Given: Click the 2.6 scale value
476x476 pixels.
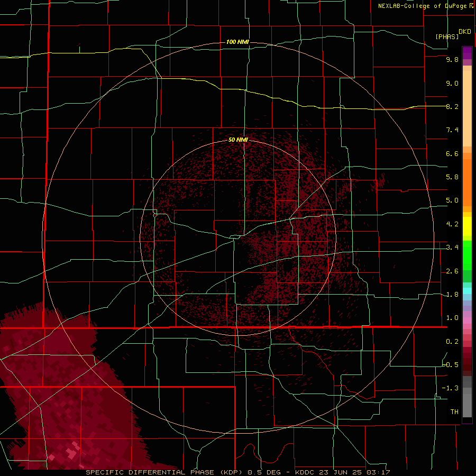Looking at the screenshot, I should 452,271.
